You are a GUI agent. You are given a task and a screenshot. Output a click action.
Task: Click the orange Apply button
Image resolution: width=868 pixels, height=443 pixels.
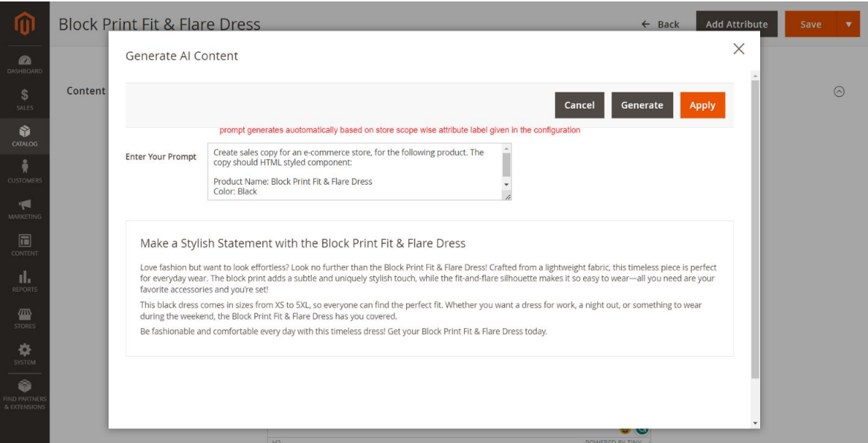pos(702,105)
